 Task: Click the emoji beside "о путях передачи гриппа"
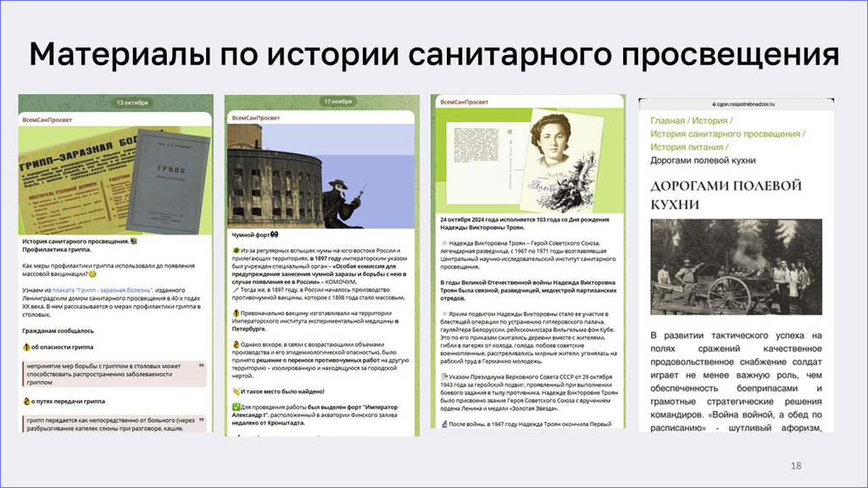point(27,401)
